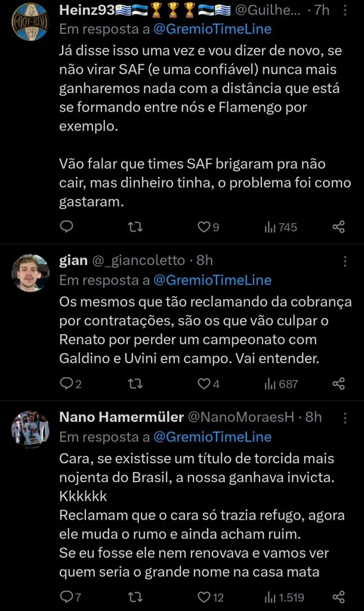
Task: Click the retweet icon under Heinz93's post
Action: coord(135,227)
